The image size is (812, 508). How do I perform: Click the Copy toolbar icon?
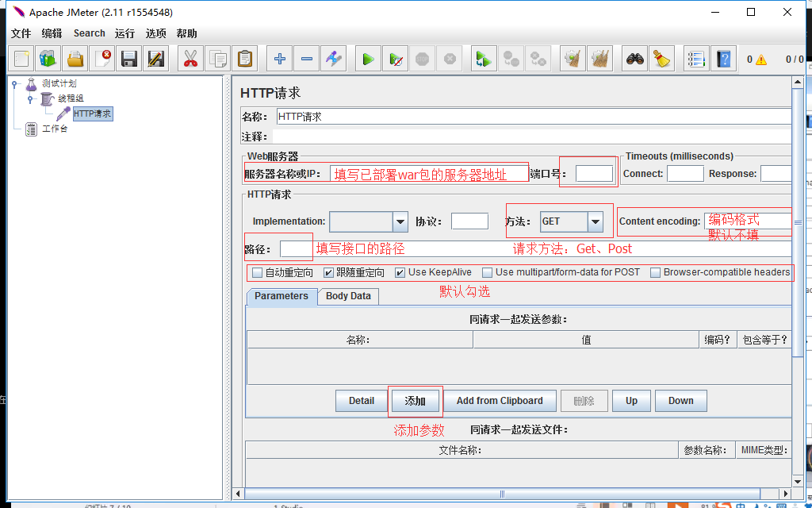[x=217, y=59]
